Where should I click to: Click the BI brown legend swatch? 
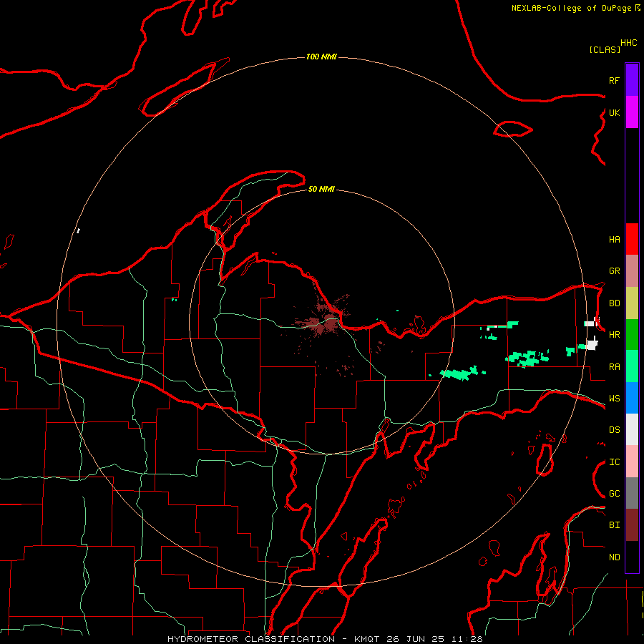click(x=632, y=525)
